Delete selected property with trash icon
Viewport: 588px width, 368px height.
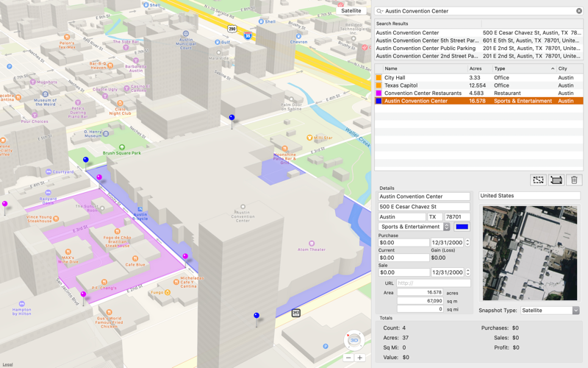[x=574, y=180]
